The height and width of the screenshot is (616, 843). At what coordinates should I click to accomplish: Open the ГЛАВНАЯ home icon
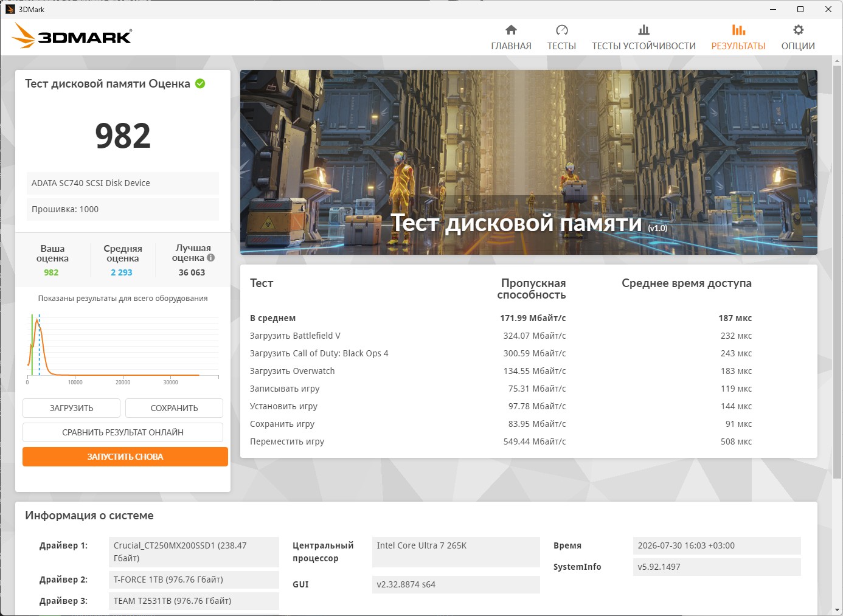tap(511, 30)
